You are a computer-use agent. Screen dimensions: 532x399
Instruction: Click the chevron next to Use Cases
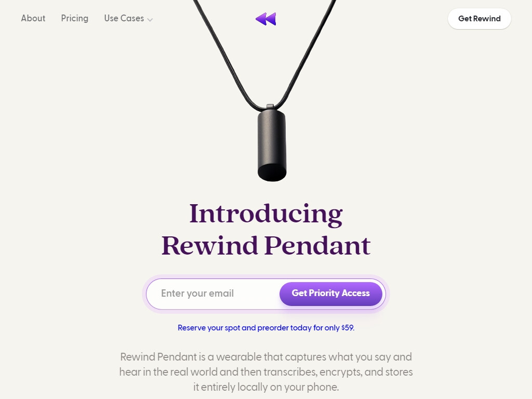pos(150,20)
